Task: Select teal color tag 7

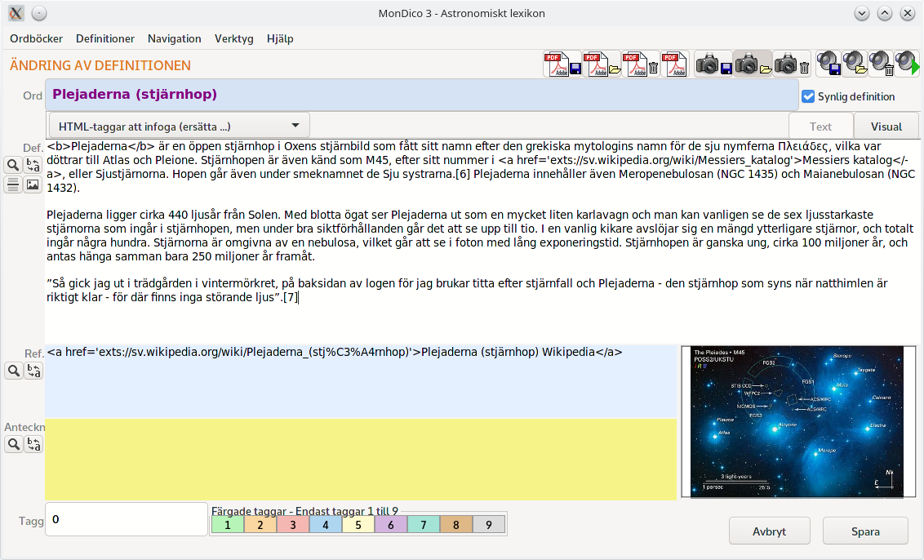Action: point(423,524)
